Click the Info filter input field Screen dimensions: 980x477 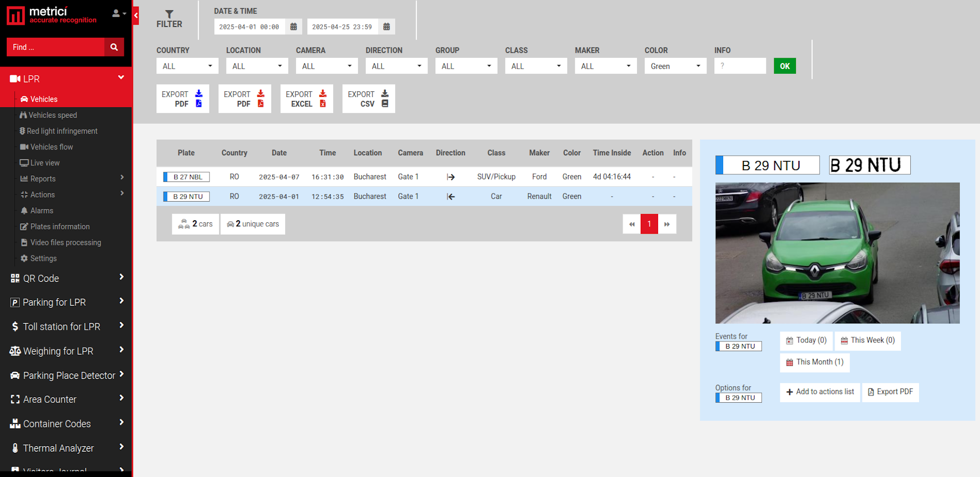[740, 66]
